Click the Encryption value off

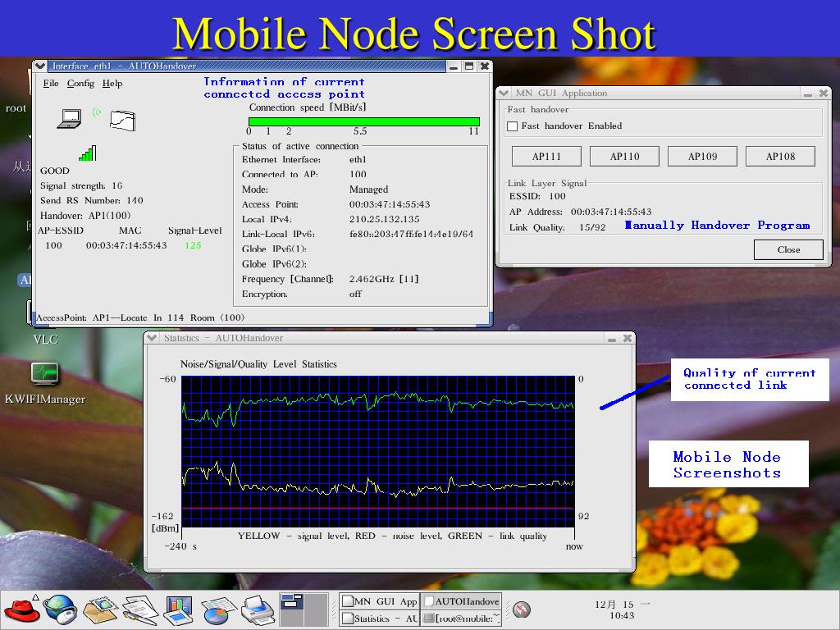355,294
